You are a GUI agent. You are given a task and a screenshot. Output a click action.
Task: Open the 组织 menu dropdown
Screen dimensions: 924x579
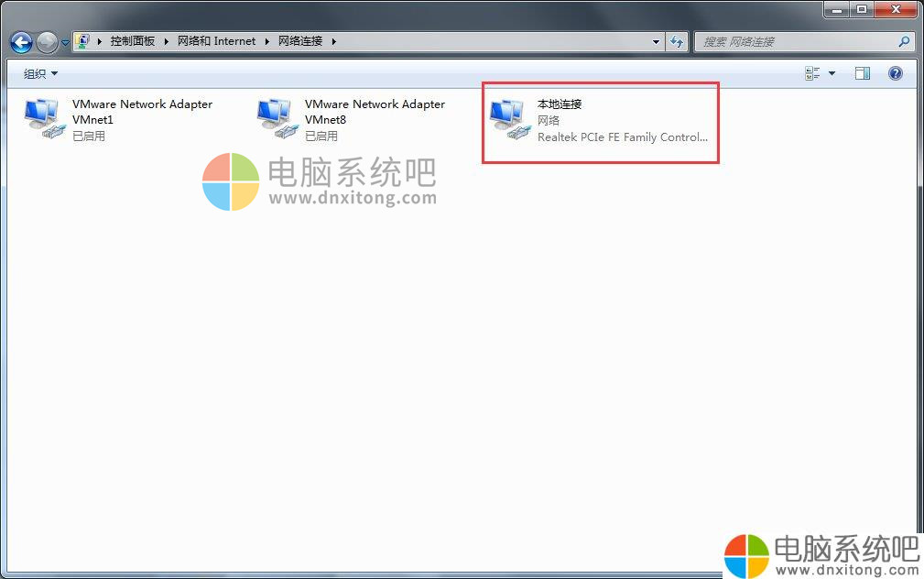[40, 73]
